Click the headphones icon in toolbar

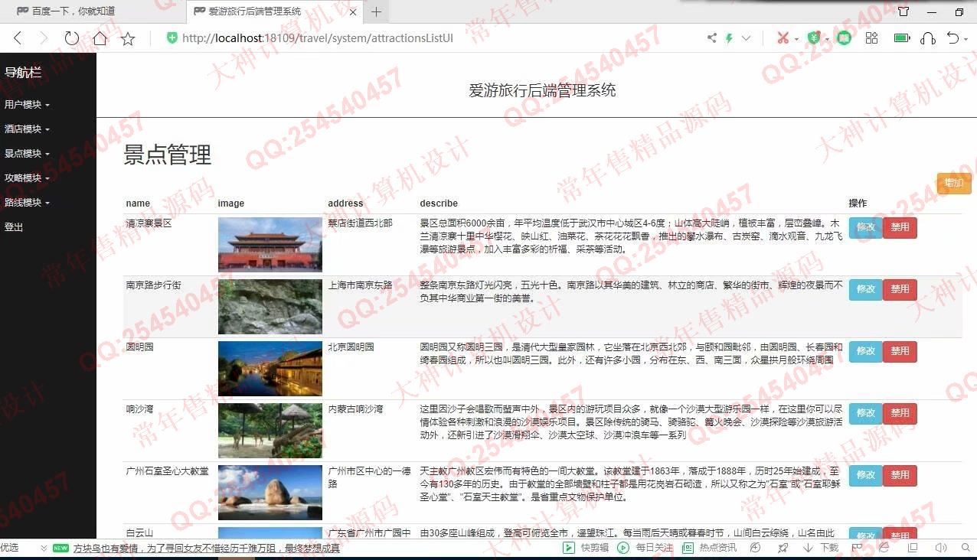[x=928, y=38]
